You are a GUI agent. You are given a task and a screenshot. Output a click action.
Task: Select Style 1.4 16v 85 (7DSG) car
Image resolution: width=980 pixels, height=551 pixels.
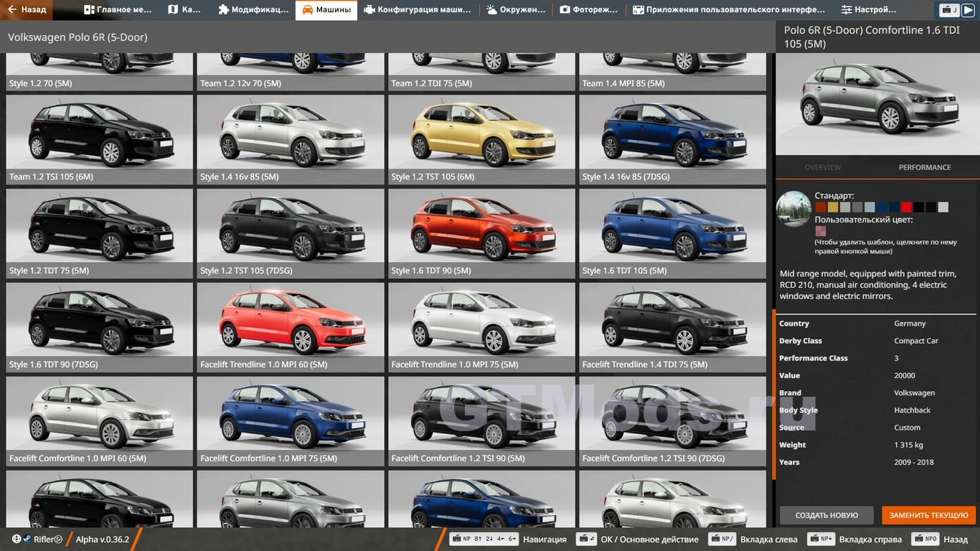coord(673,139)
